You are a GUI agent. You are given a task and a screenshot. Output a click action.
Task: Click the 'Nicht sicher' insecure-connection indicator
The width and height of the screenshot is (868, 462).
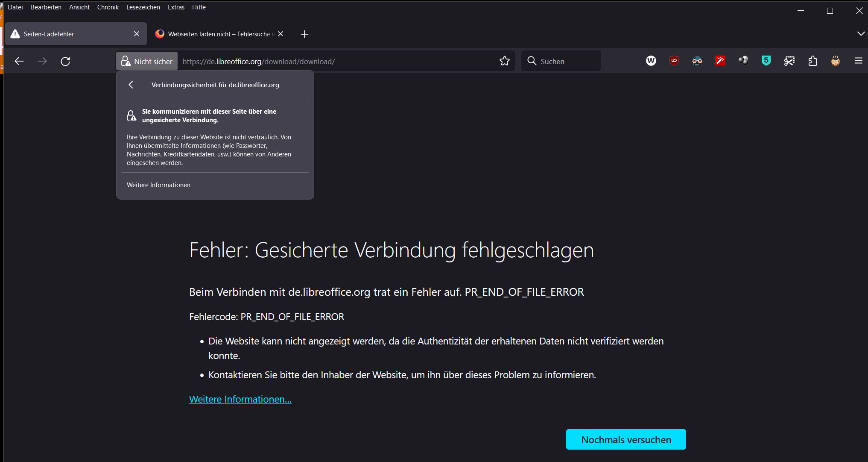click(x=147, y=61)
